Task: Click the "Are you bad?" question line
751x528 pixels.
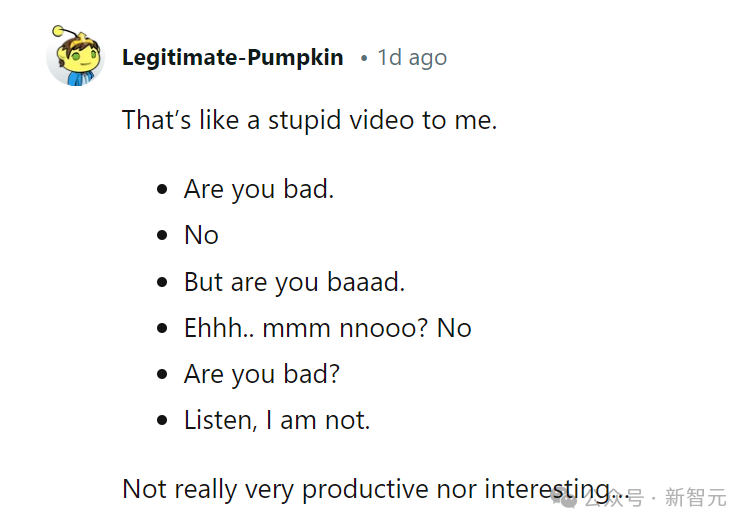Action: coord(262,374)
